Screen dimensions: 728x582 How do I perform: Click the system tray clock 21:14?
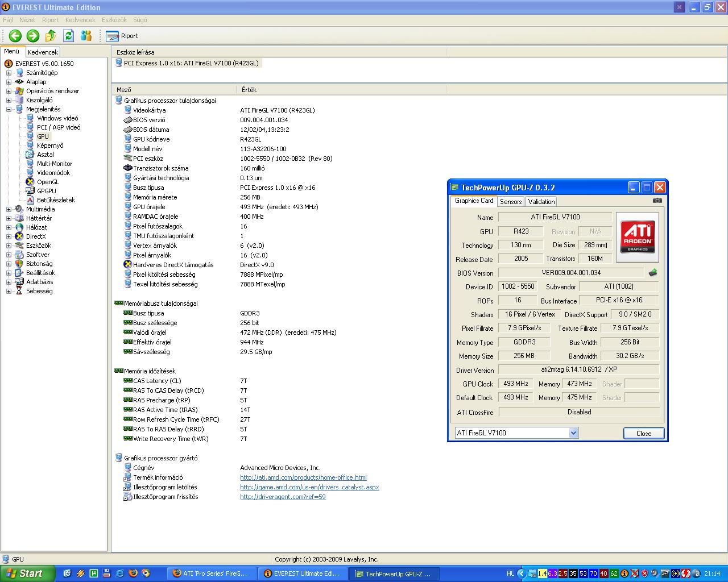tap(712, 573)
